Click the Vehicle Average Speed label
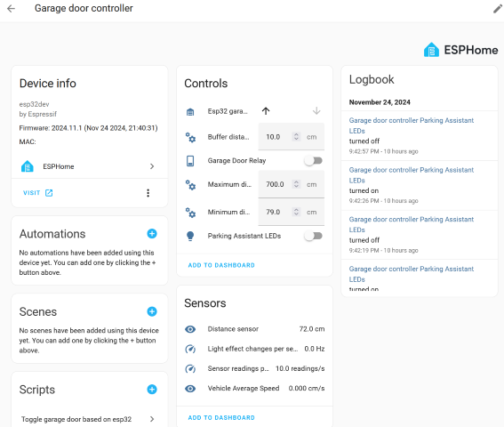Viewport: 504px width, 427px height. pos(244,389)
